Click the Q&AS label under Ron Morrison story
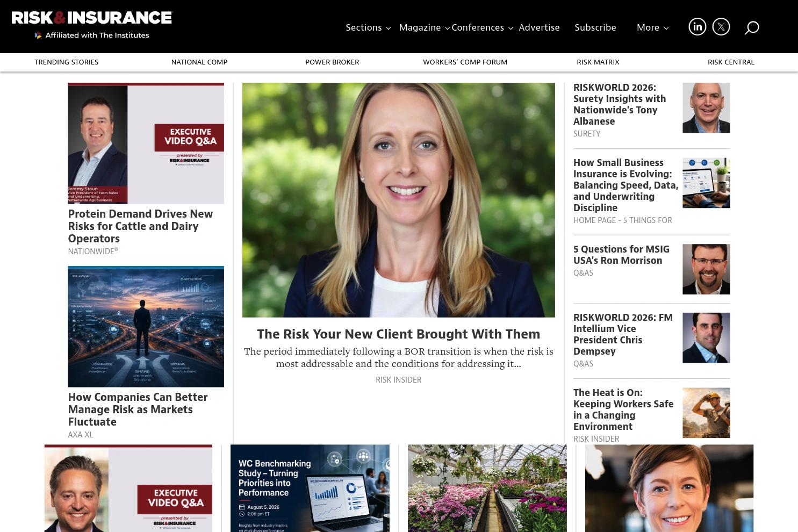The width and height of the screenshot is (798, 532). coord(583,273)
